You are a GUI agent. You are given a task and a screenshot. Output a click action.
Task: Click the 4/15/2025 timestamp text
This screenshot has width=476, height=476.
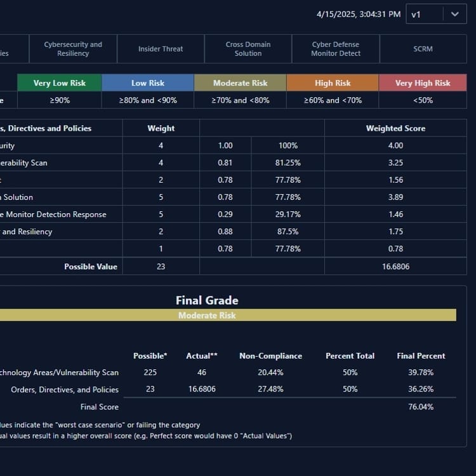pyautogui.click(x=359, y=14)
